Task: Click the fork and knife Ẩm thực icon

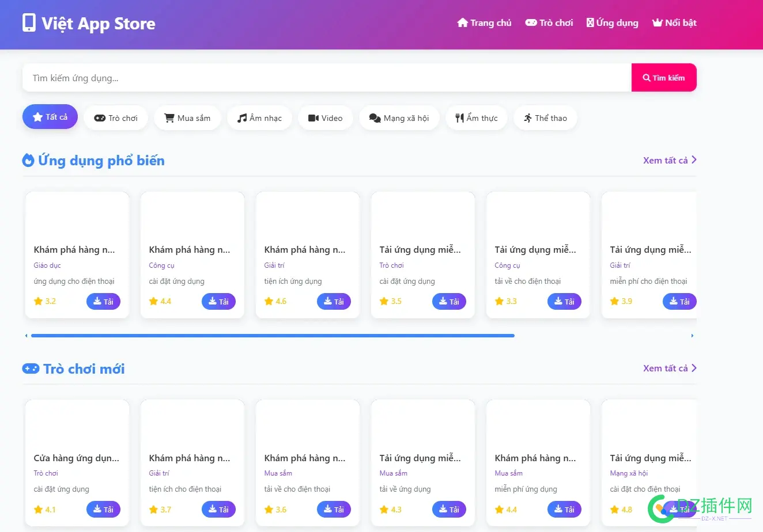Action: 459,118
